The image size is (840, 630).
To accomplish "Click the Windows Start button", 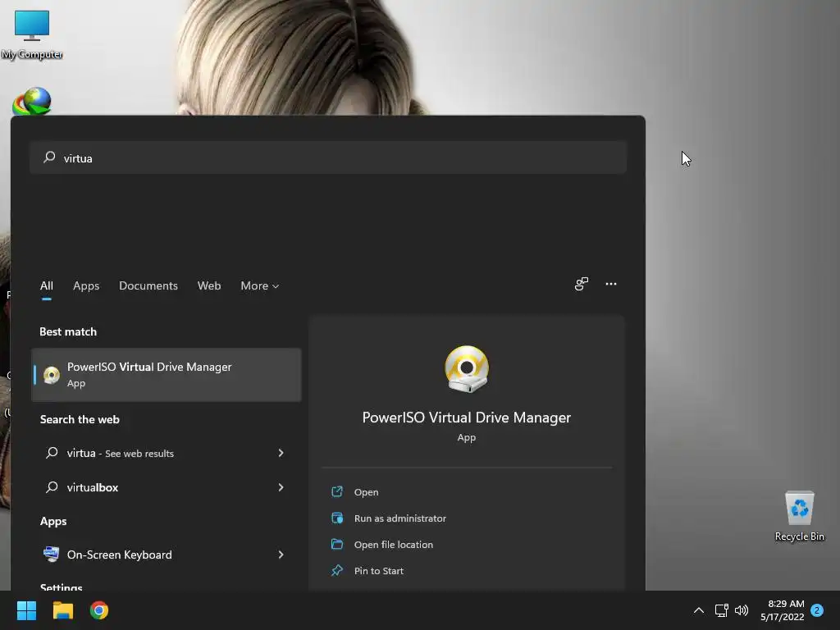I will [26, 610].
